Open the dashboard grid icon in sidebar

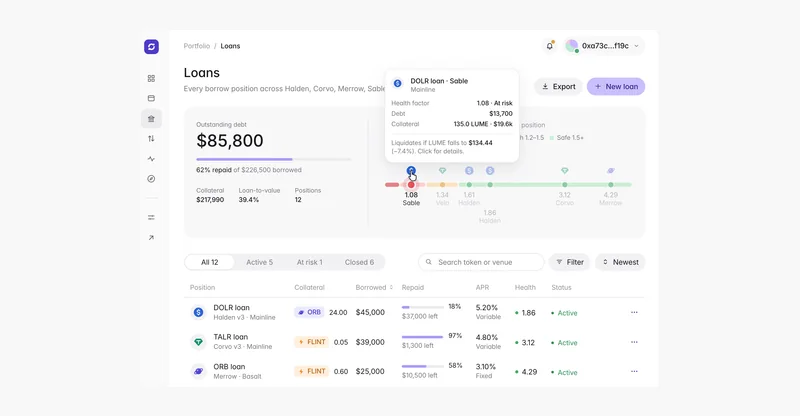point(151,79)
